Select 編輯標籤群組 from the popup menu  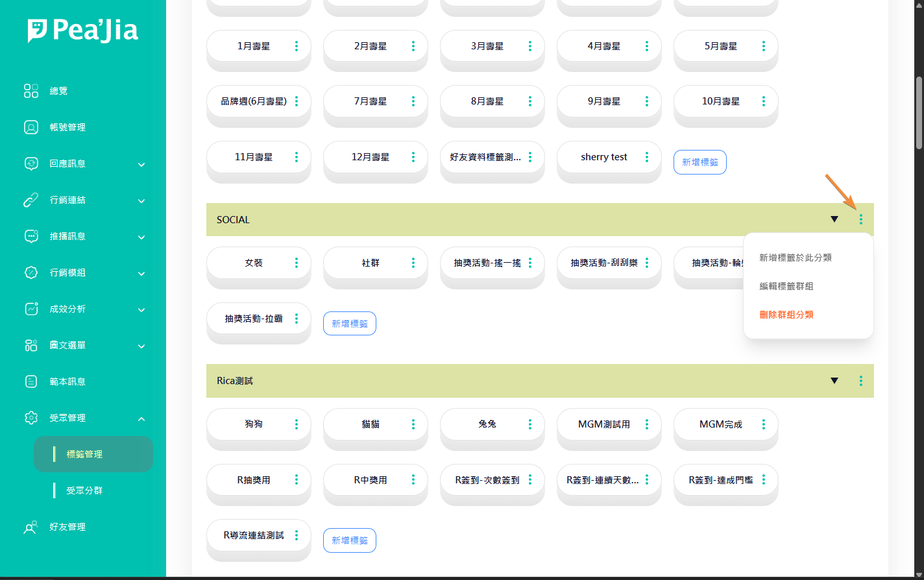(x=786, y=286)
